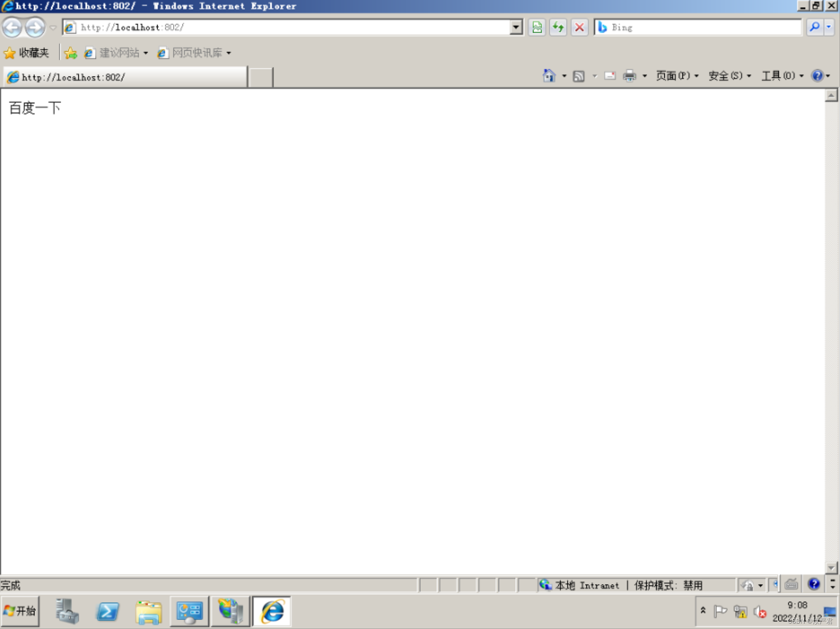840x629 pixels.
Task: Launch Windows PowerShell from taskbar
Action: (108, 611)
